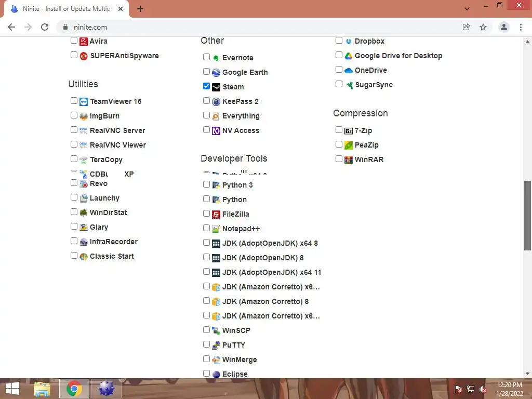Click the PuTTY icon
Image resolution: width=532 pixels, height=399 pixels.
(216, 345)
